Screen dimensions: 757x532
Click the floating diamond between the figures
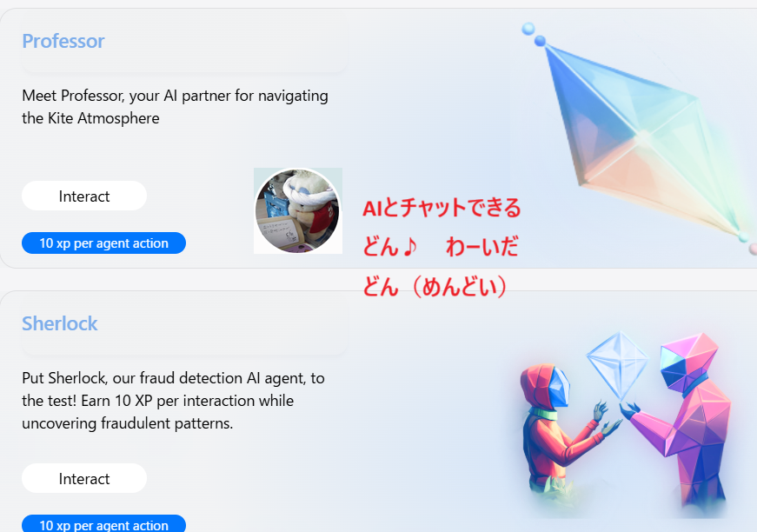click(618, 364)
